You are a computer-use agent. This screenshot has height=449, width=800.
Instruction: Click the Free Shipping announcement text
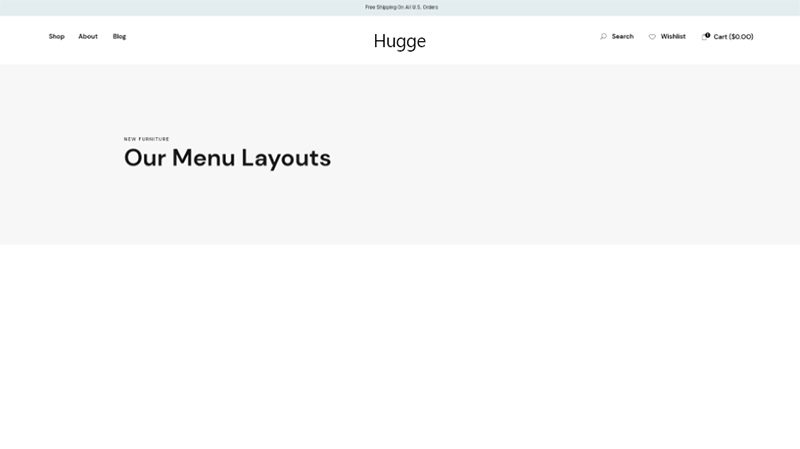(x=402, y=7)
